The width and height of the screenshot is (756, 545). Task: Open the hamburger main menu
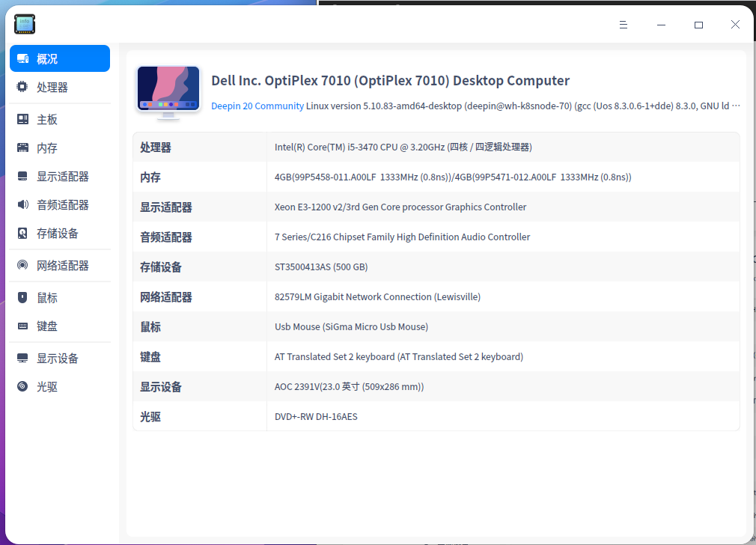pos(624,25)
